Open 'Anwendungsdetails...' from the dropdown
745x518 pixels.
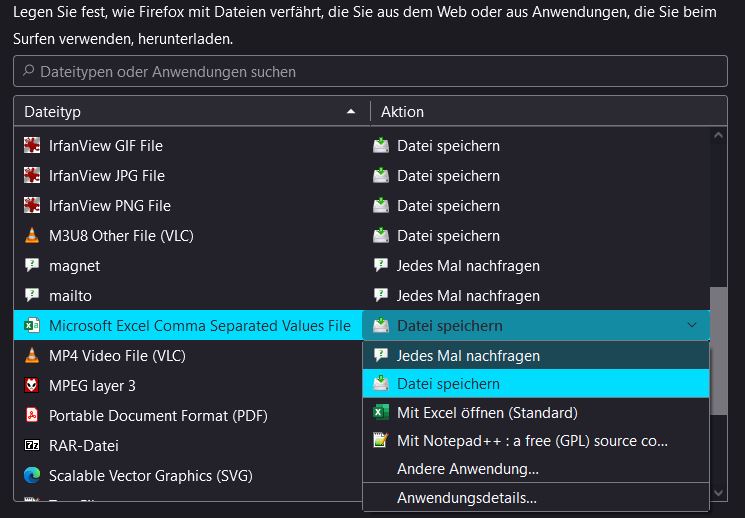click(536, 498)
